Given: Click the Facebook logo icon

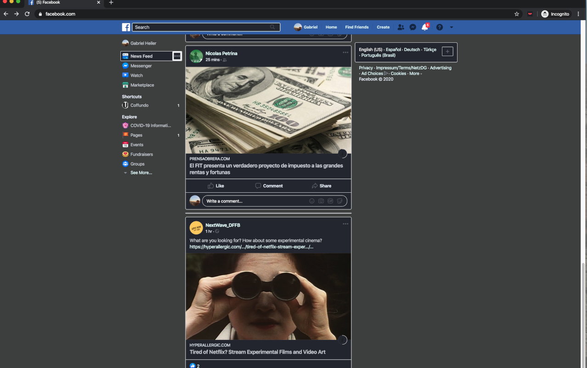Looking at the screenshot, I should [x=126, y=27].
